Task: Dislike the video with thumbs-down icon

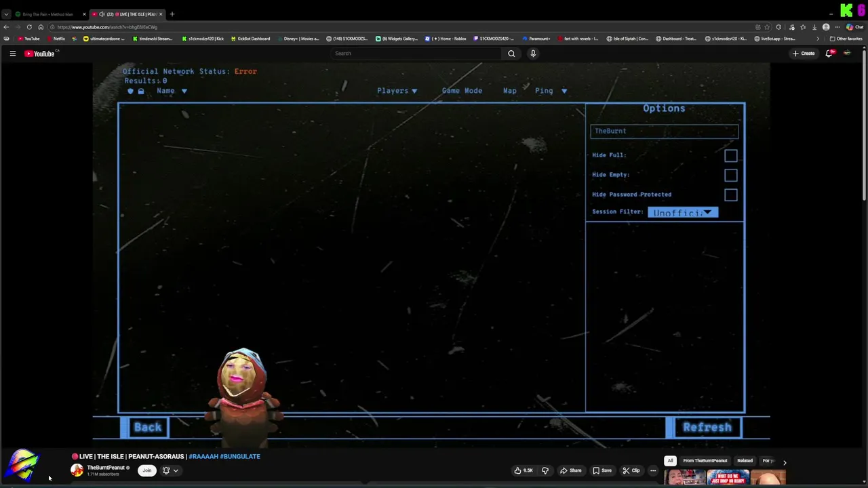Action: coord(545,470)
